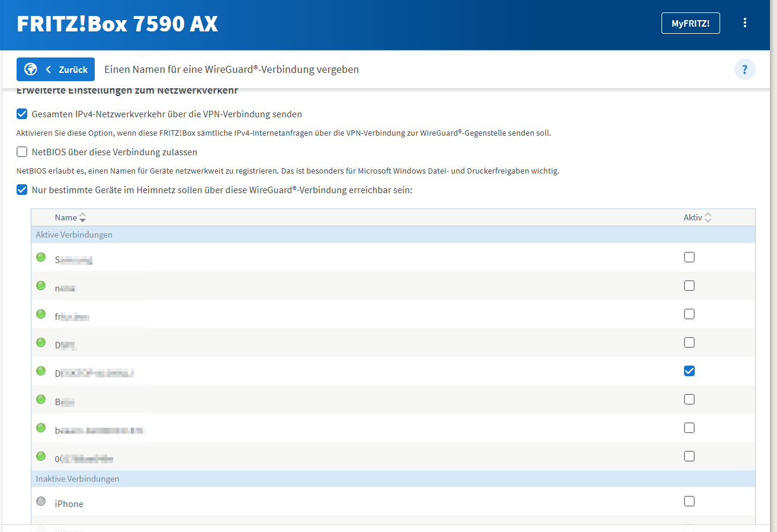Select the iPhone entry in inactive connections

pos(69,504)
